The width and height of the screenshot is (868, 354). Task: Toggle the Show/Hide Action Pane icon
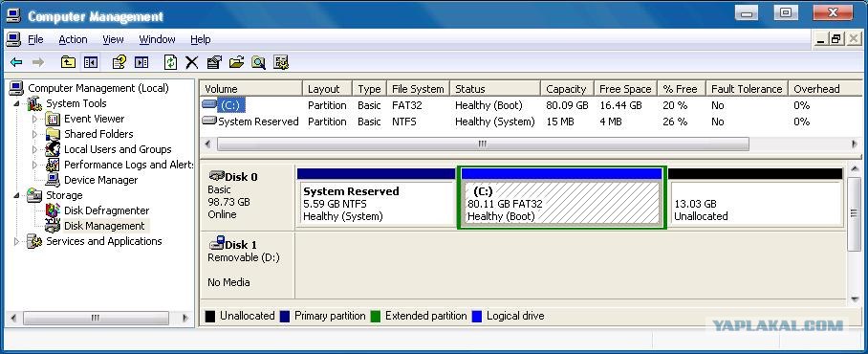141,62
